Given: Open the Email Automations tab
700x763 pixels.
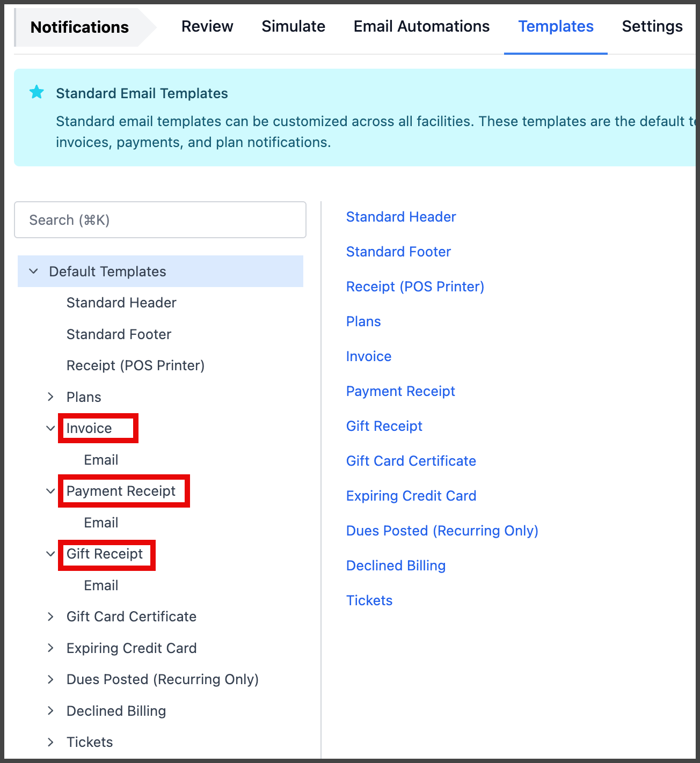Looking at the screenshot, I should 421,26.
